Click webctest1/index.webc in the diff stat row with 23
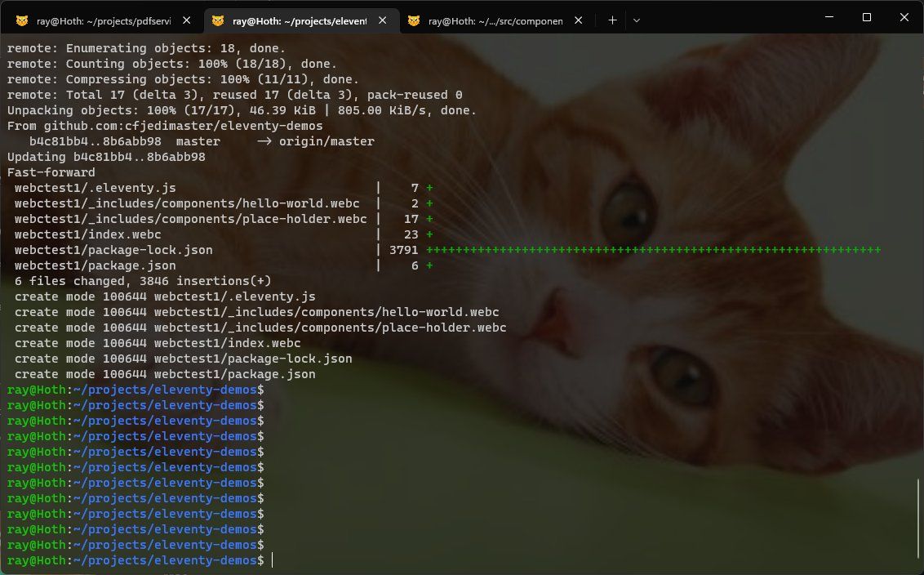Screen dimensions: 924x575 pos(88,234)
